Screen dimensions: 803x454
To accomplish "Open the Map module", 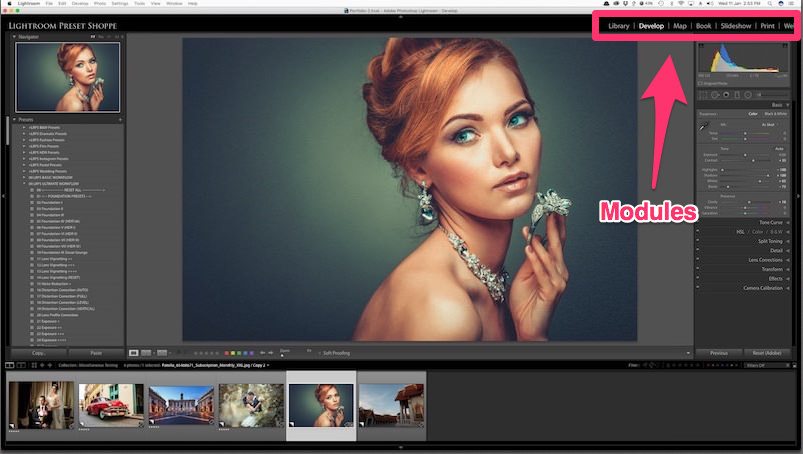I will [680, 26].
